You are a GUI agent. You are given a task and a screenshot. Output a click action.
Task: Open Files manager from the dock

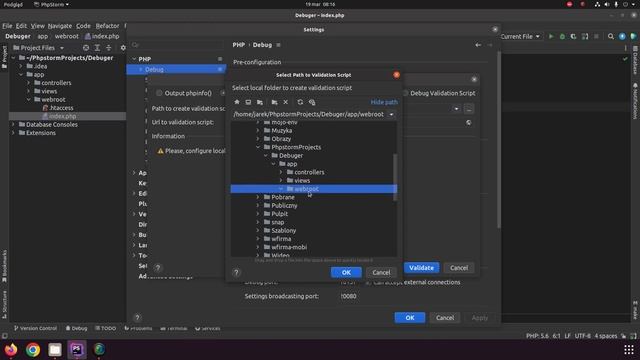pos(55,350)
